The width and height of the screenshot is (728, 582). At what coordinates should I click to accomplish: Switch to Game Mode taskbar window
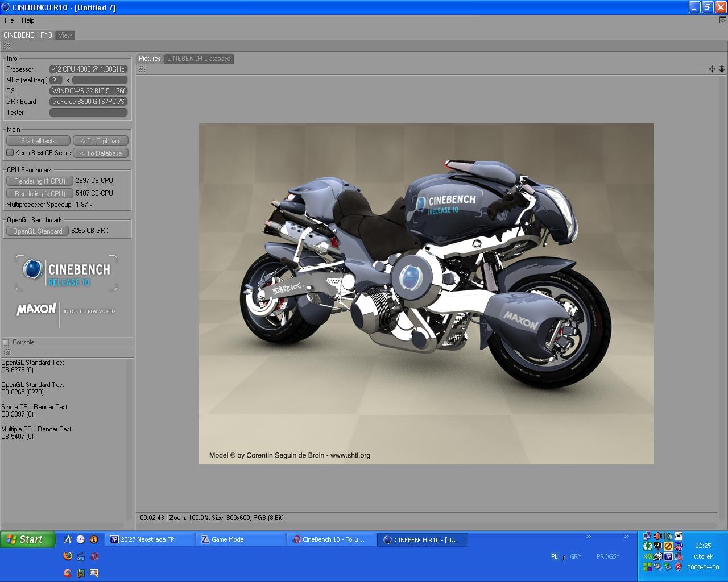click(241, 539)
